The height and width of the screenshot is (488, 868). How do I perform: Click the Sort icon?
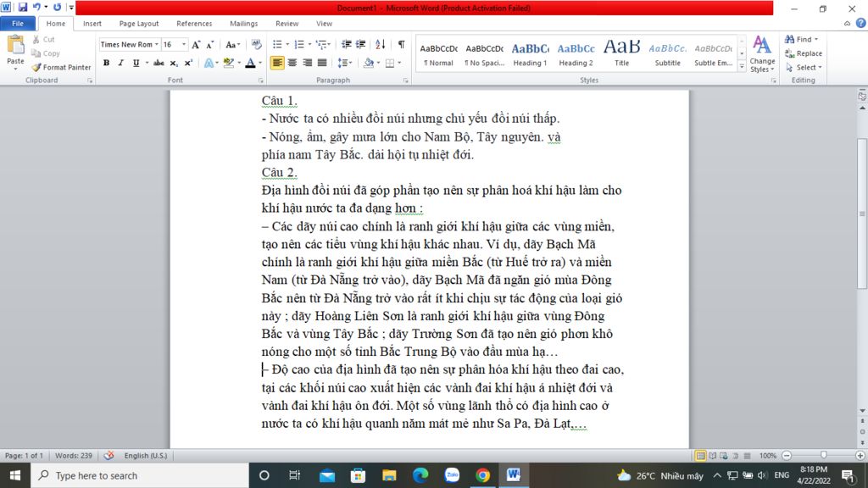[381, 44]
